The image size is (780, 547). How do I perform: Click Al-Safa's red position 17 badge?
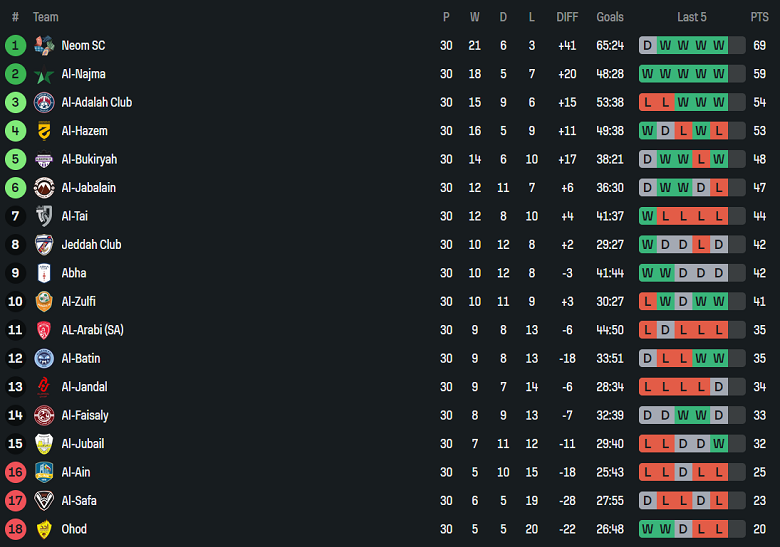point(15,500)
